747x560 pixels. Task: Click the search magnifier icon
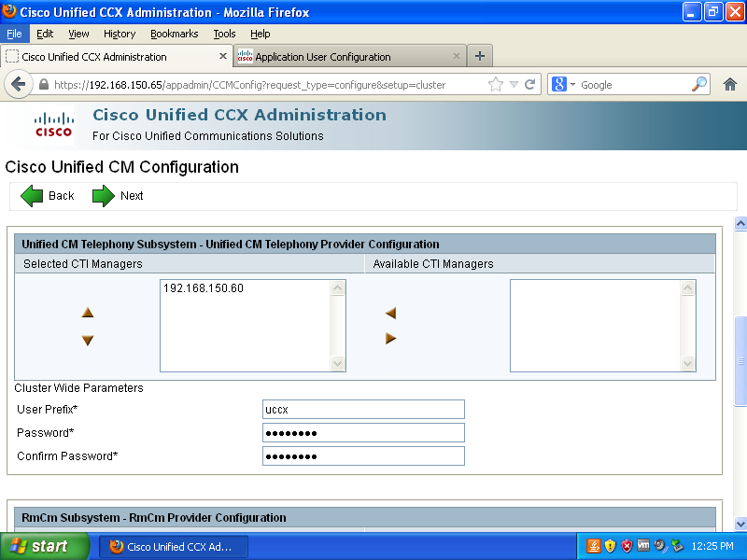[698, 84]
